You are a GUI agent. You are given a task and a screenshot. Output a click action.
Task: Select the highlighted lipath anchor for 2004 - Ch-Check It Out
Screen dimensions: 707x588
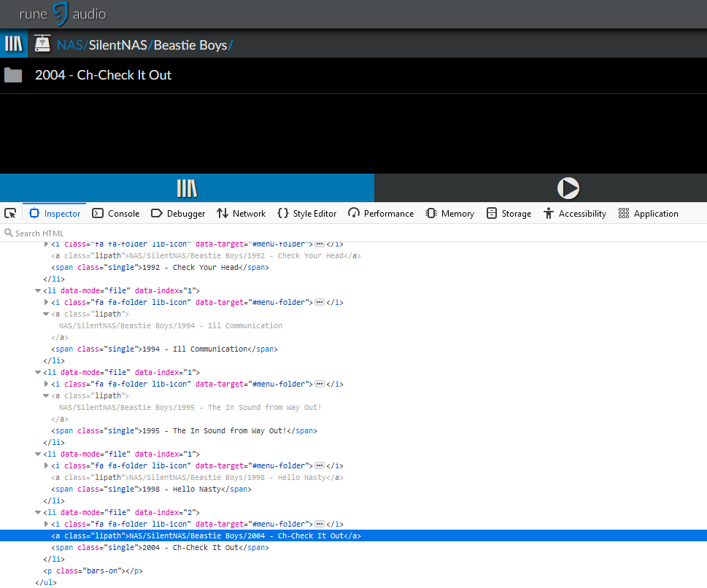pos(206,535)
